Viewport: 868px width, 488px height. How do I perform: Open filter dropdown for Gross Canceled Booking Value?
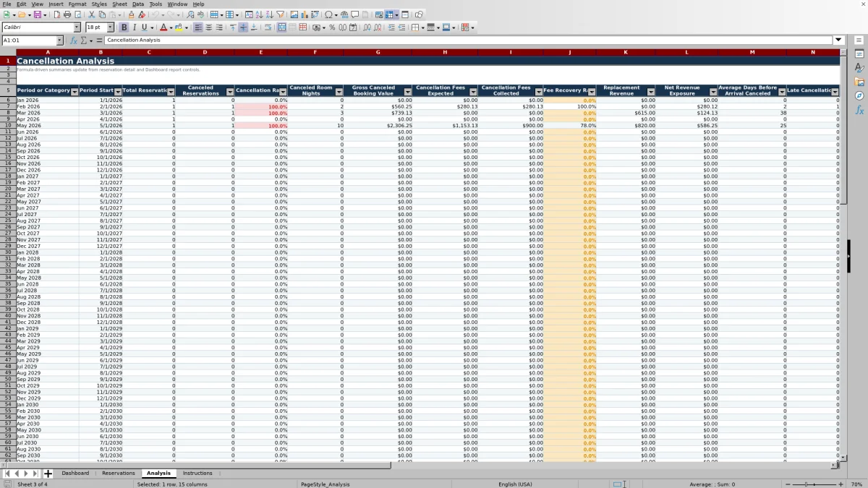click(x=408, y=92)
